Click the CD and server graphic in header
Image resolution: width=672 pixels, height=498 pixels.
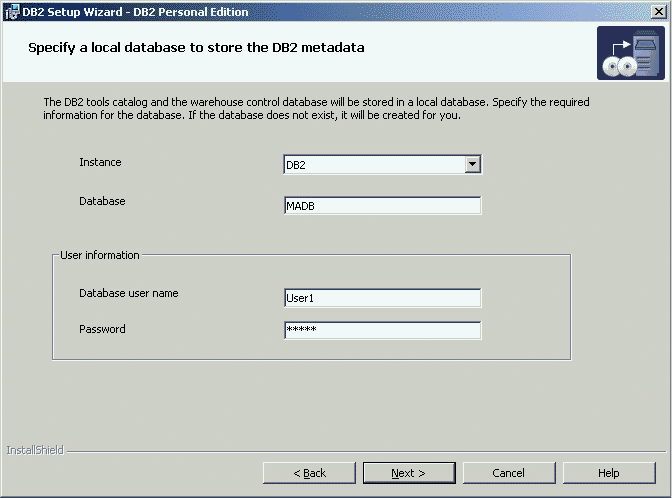(630, 53)
